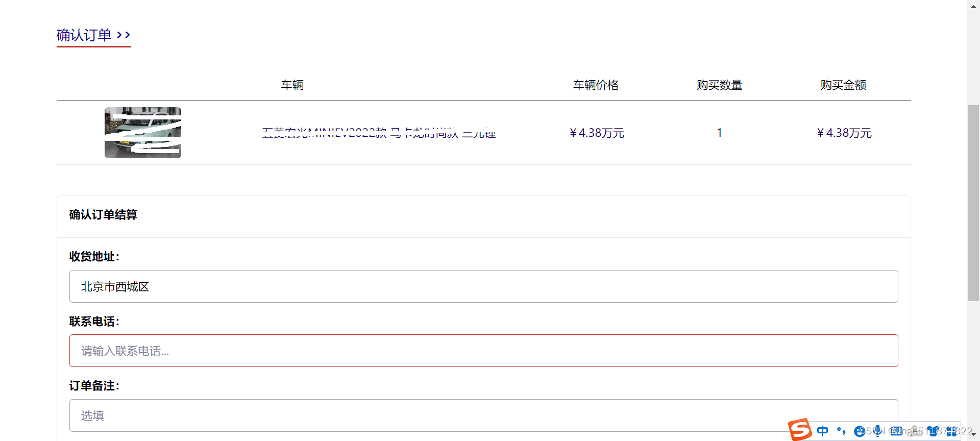
Task: Click the ¥4.38万元 value under 购买金额
Action: [844, 133]
